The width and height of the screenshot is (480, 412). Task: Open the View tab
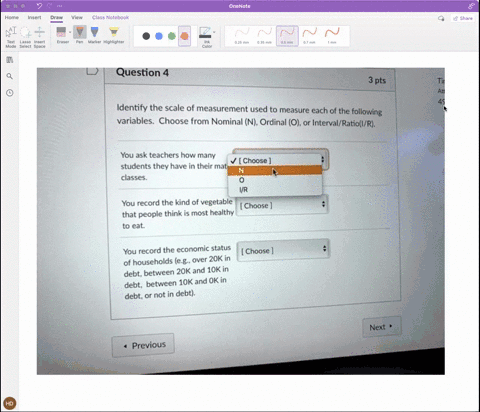tap(77, 17)
